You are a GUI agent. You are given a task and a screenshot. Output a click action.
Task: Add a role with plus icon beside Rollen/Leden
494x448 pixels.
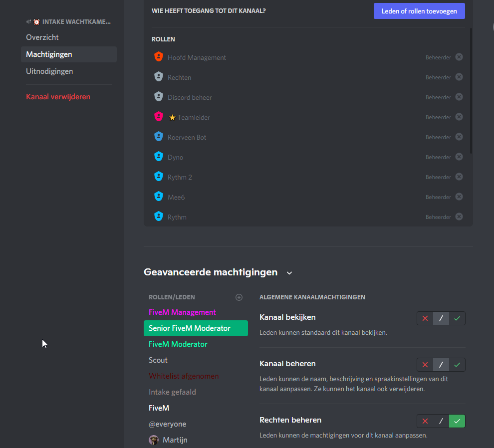(239, 297)
